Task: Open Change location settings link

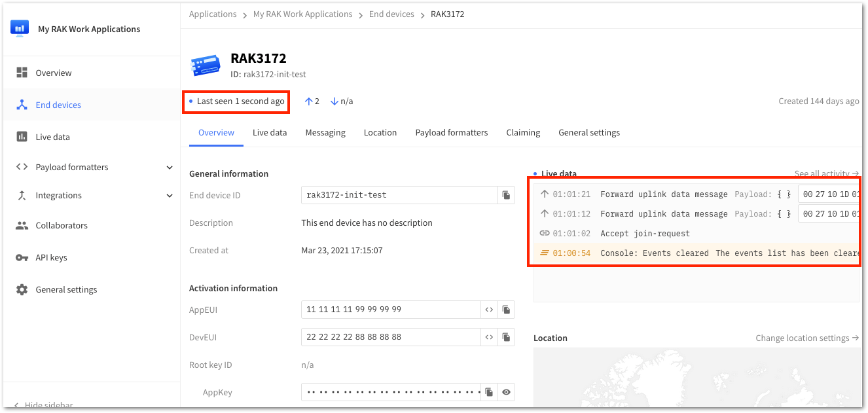Action: pos(807,338)
